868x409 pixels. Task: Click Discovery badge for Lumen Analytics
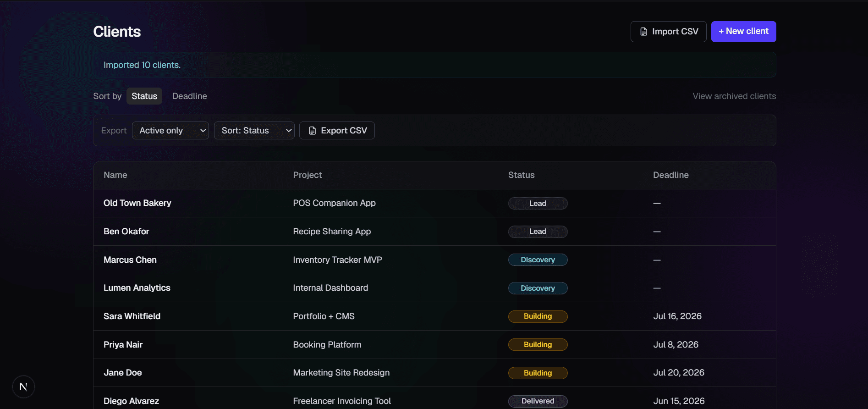538,288
